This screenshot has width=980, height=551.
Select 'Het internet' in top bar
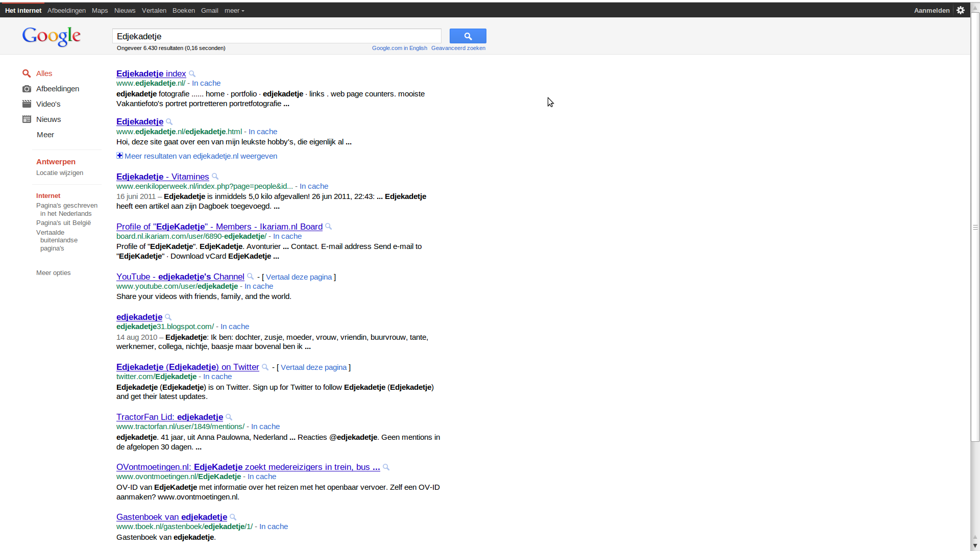tap(23, 11)
